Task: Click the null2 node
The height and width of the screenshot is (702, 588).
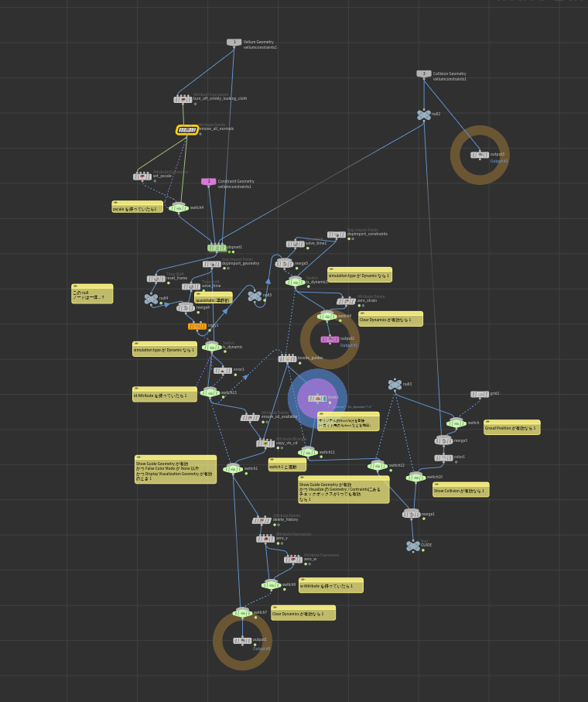Action: click(x=424, y=115)
